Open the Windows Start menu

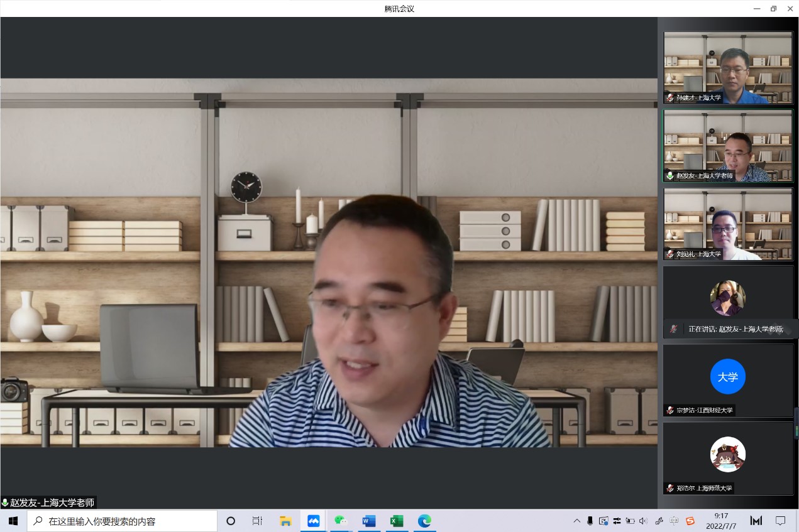click(13, 521)
